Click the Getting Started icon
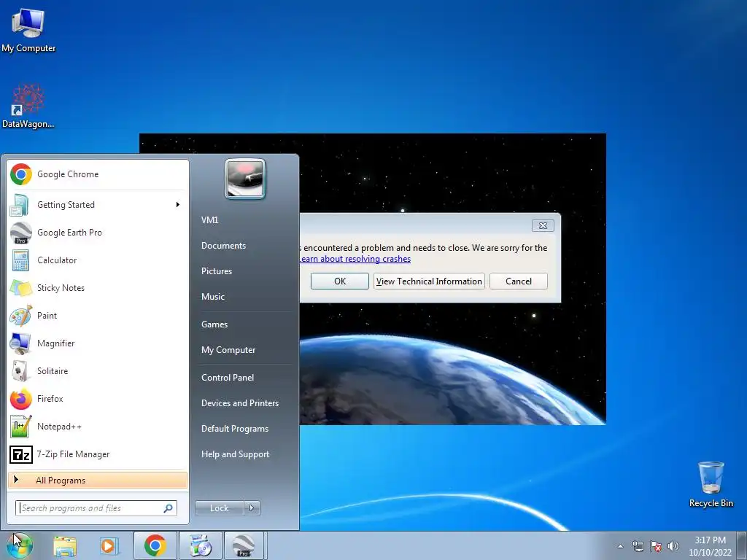 [20, 205]
